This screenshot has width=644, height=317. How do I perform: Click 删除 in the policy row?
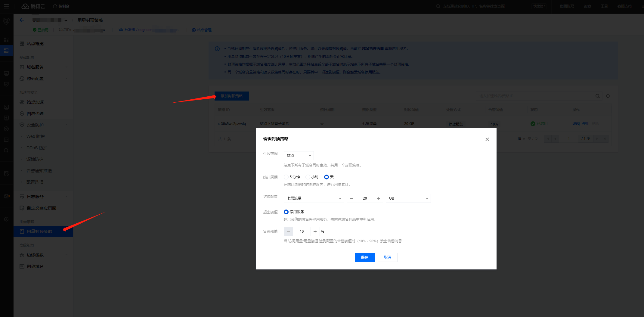[x=595, y=124]
